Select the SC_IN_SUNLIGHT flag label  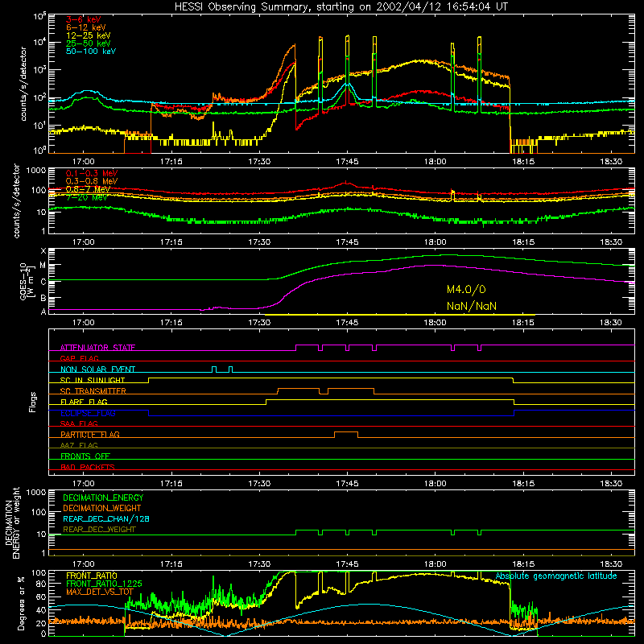(x=93, y=380)
